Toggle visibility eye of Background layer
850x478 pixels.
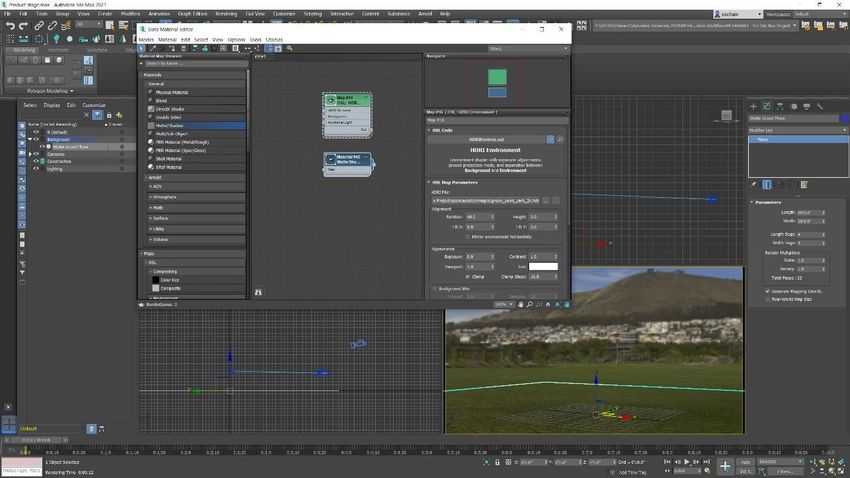(x=36, y=139)
